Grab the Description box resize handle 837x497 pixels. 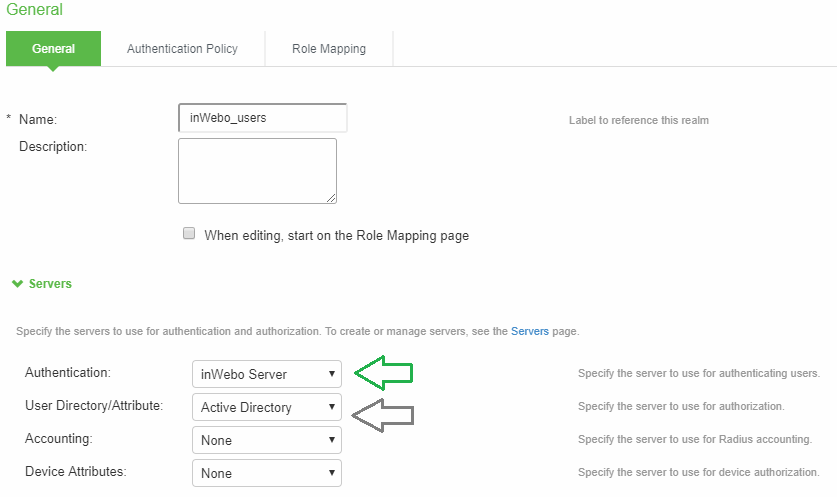pos(331,198)
